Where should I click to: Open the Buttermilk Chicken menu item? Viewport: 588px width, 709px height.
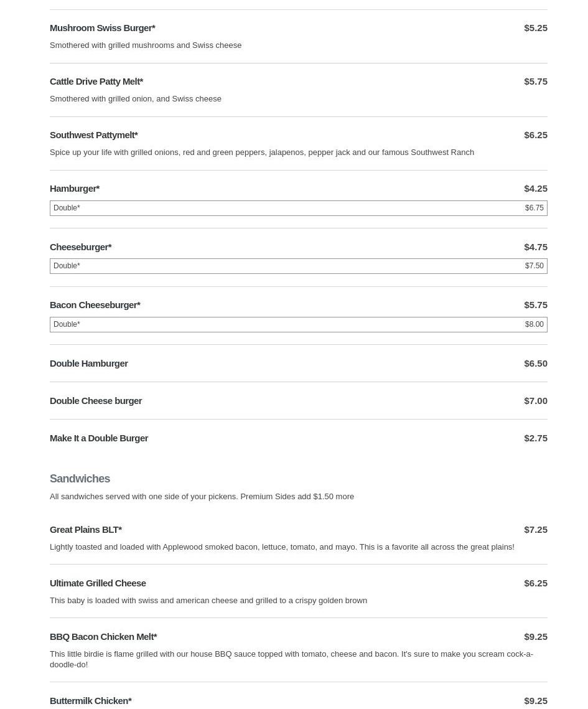click(91, 701)
